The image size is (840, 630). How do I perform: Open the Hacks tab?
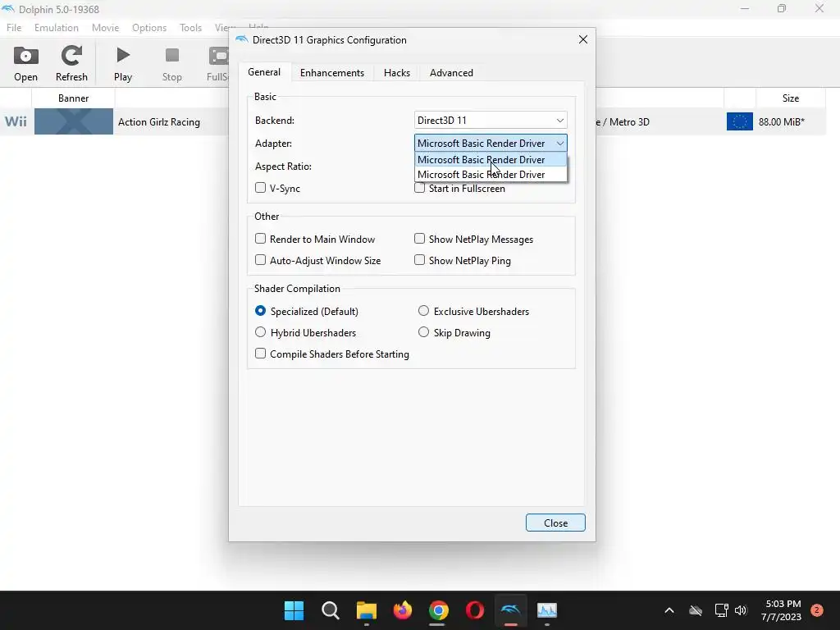click(x=397, y=73)
